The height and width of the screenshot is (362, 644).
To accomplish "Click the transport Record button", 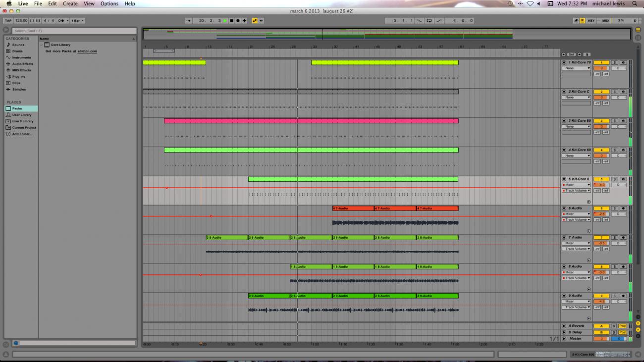I will tap(238, 21).
